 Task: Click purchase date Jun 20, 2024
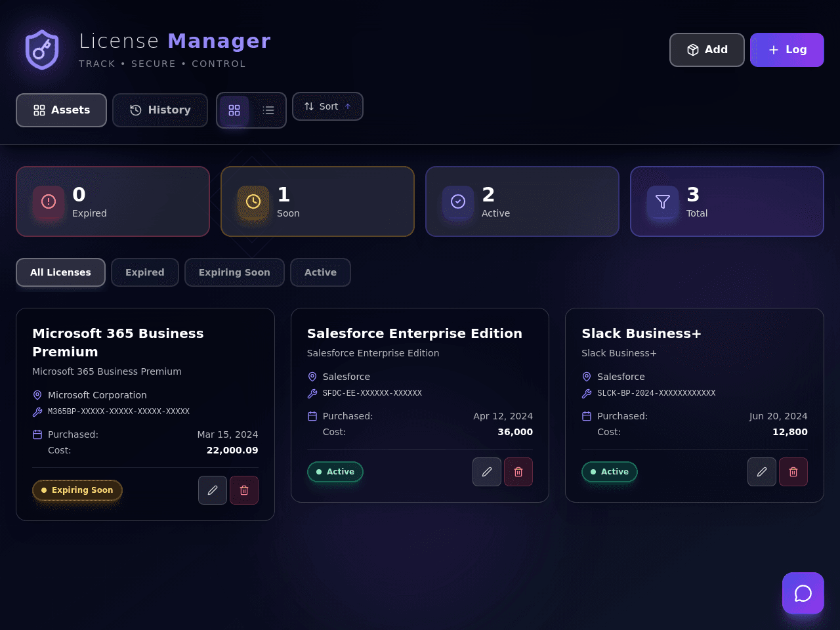[x=778, y=416]
